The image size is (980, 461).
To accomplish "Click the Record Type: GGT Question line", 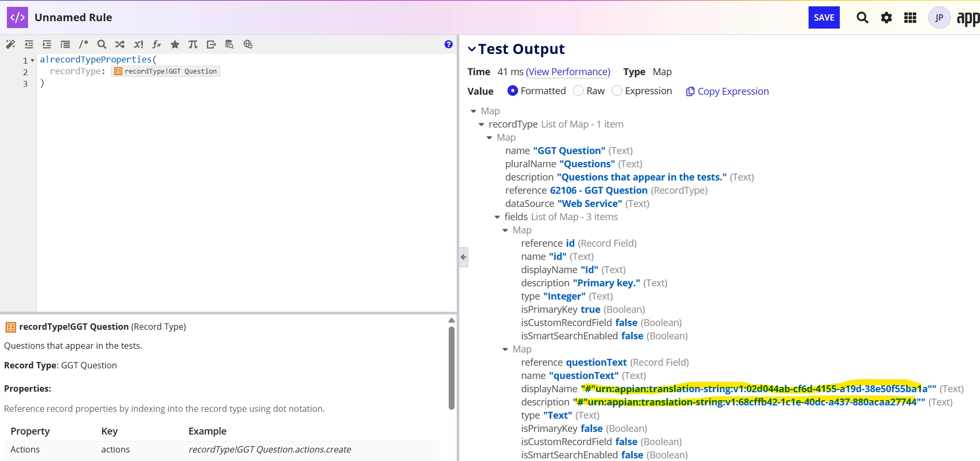I will pyautogui.click(x=60, y=365).
